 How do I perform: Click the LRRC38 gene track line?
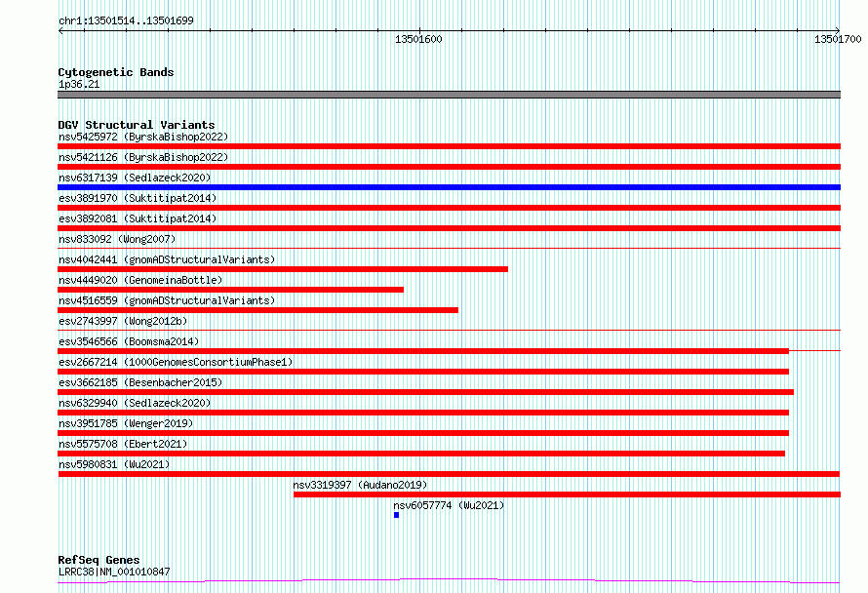(449, 581)
